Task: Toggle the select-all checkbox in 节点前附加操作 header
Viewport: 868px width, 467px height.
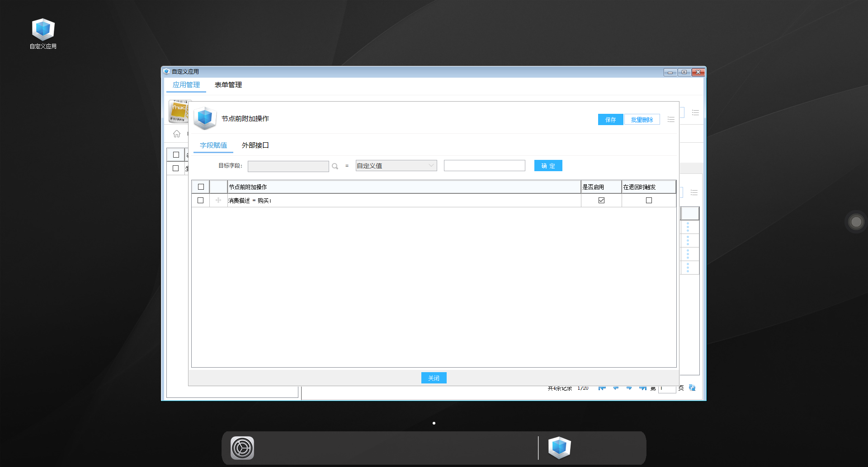Action: pyautogui.click(x=201, y=187)
